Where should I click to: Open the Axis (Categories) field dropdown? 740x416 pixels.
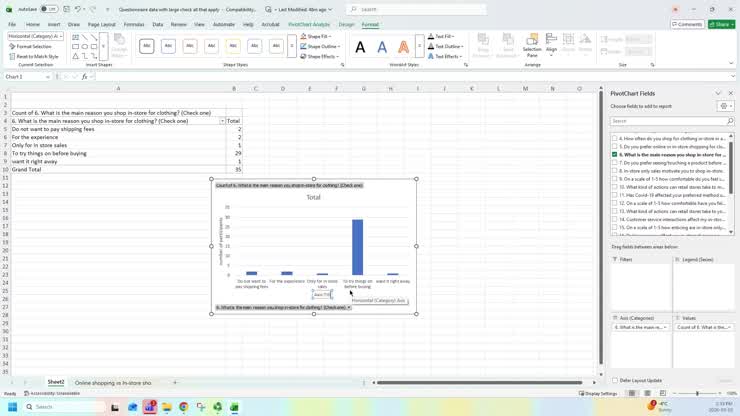coord(665,327)
